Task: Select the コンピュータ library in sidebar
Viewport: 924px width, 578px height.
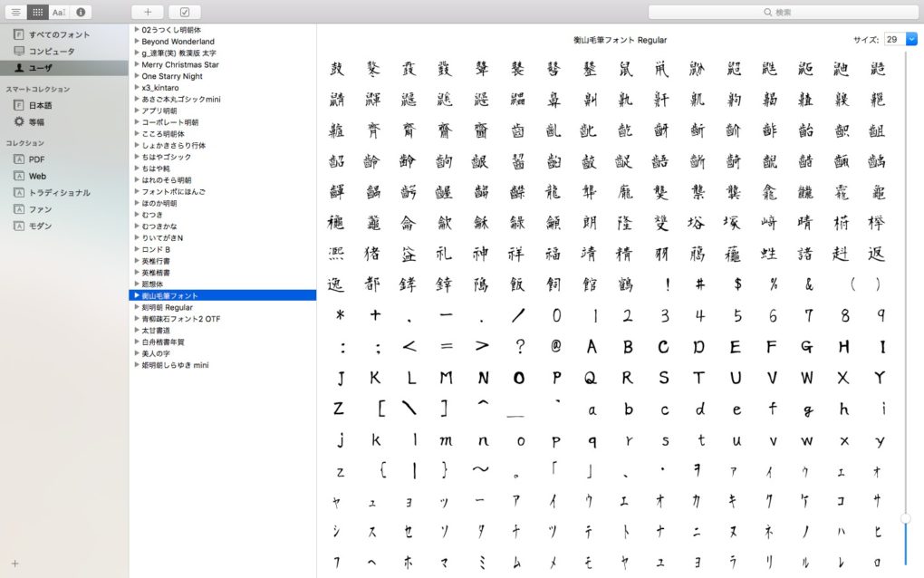Action: [52, 51]
